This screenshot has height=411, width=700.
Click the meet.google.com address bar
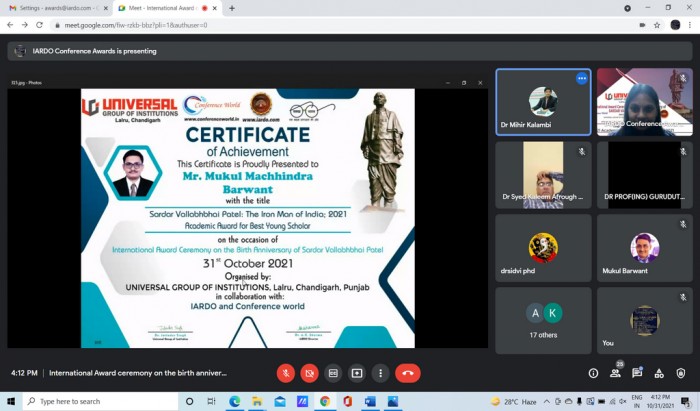(x=339, y=25)
